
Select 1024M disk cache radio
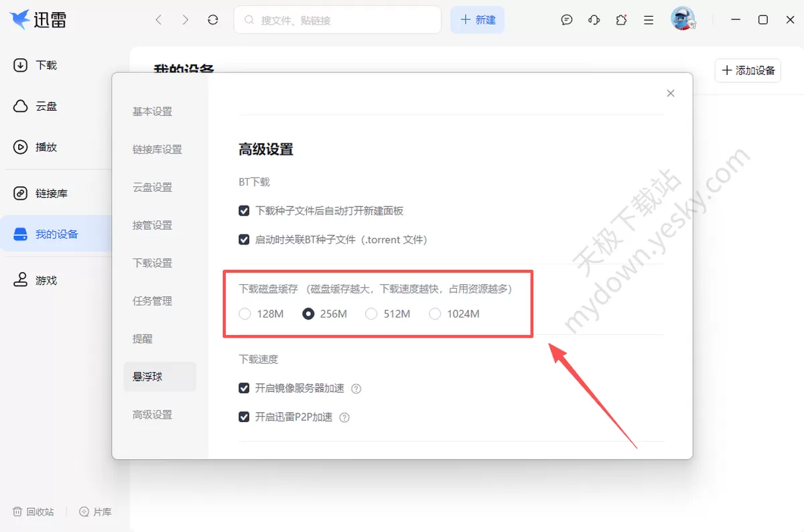435,314
